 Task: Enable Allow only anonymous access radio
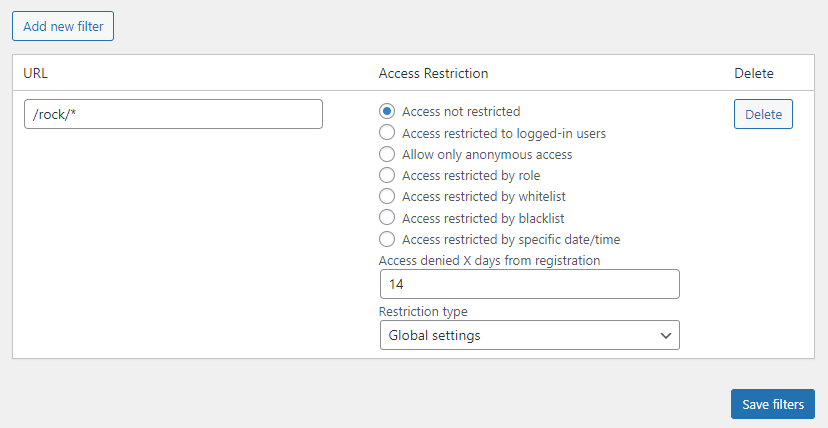pyautogui.click(x=387, y=154)
